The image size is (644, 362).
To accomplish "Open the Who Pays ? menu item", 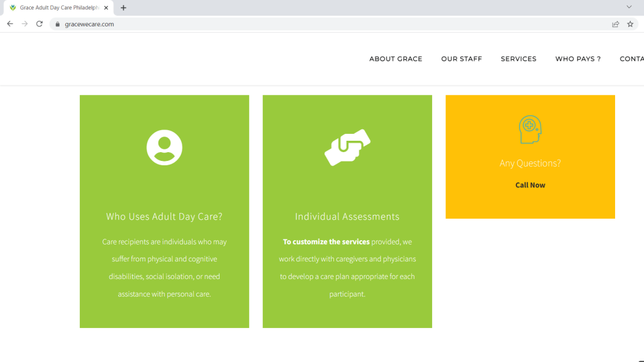I will (x=578, y=59).
